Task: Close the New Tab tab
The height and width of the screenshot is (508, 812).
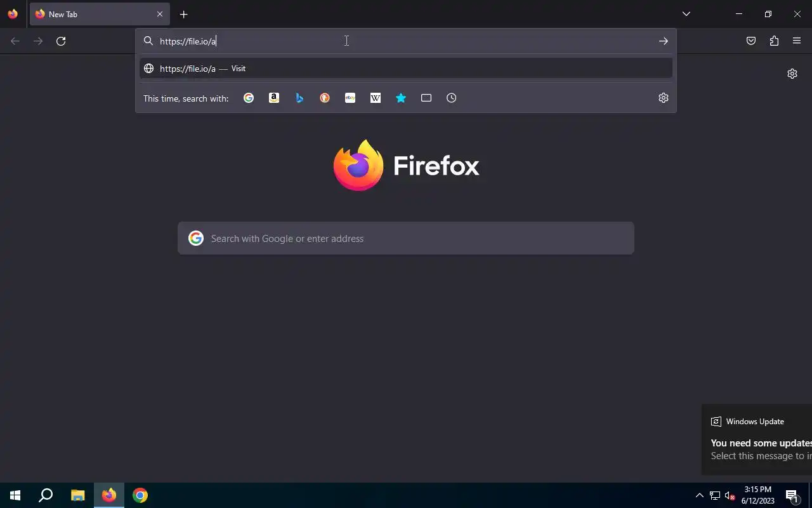Action: tap(160, 14)
